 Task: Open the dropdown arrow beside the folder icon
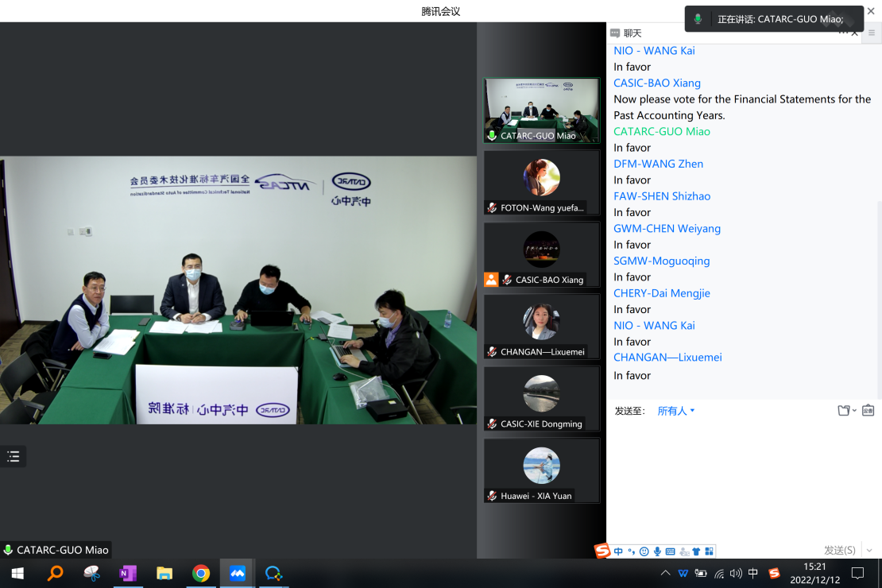[x=854, y=411]
